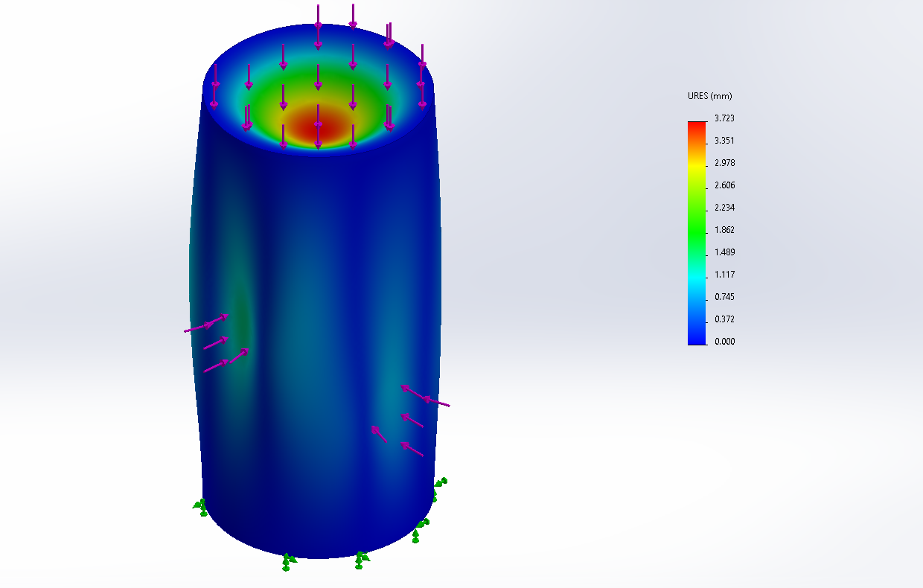
Task: Select the green fixture symbol at bottom-left edge
Action: click(x=200, y=506)
